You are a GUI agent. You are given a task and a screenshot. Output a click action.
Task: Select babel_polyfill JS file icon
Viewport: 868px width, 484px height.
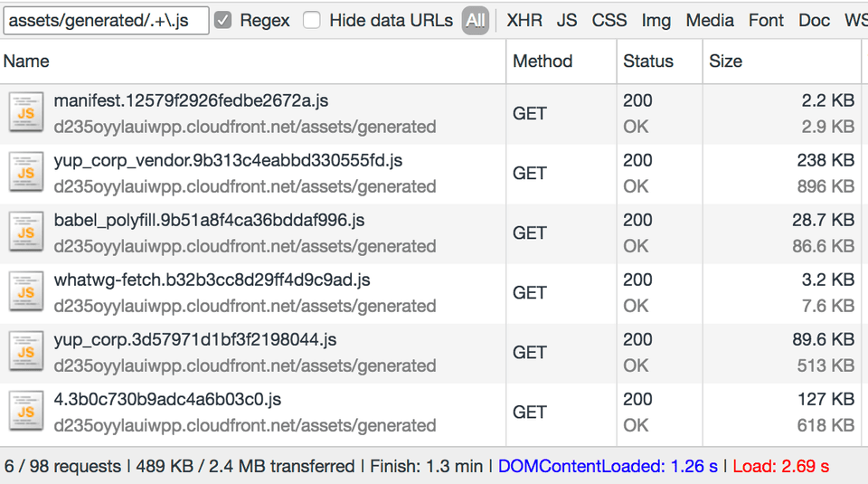coord(26,232)
